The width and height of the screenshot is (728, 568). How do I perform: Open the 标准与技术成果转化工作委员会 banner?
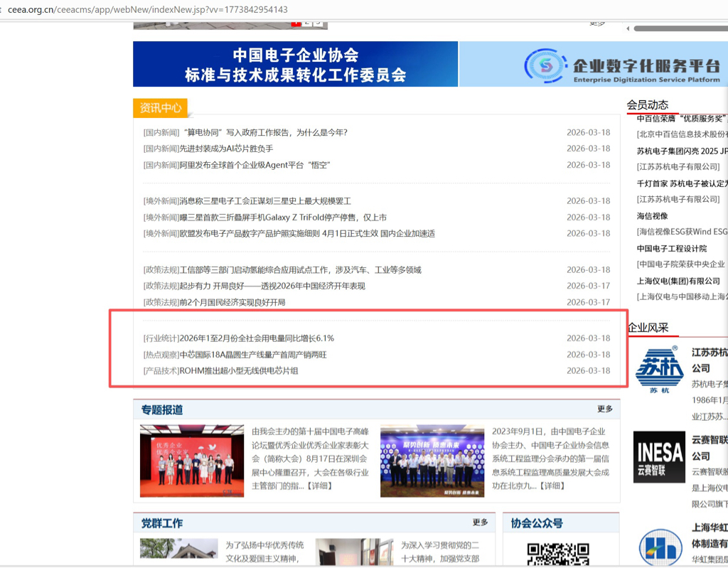tap(295, 64)
